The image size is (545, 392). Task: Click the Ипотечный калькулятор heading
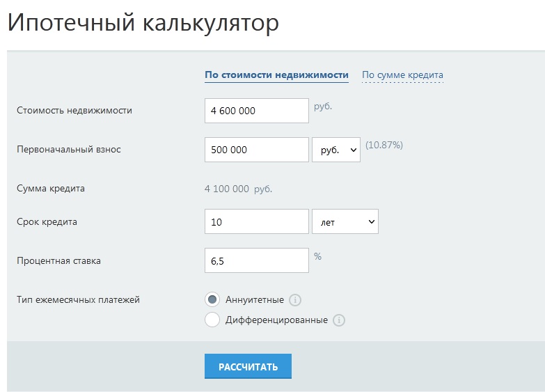(143, 22)
